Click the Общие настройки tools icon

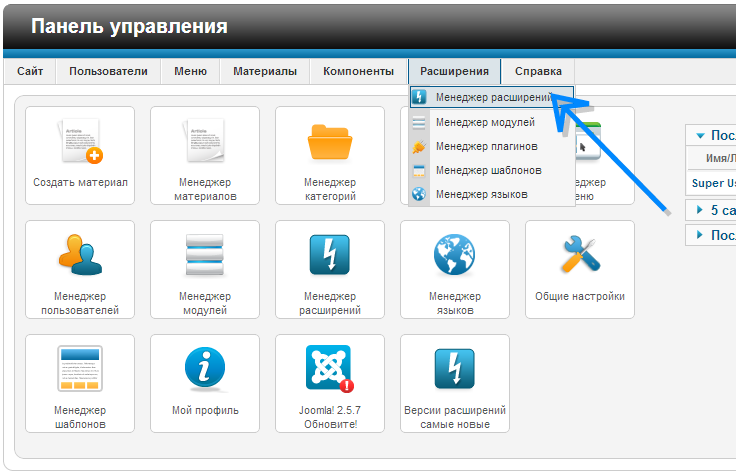[580, 257]
